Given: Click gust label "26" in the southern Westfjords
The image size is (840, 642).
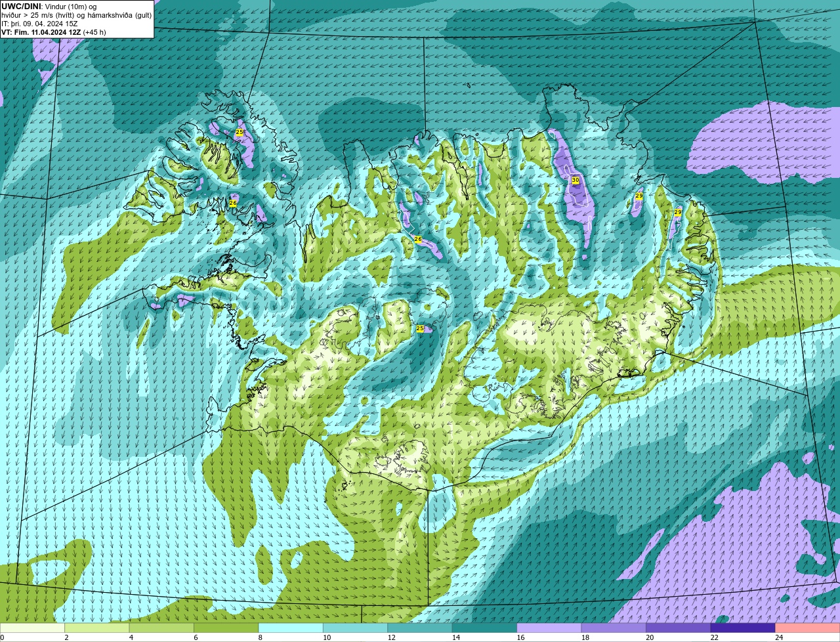Looking at the screenshot, I should tap(233, 203).
